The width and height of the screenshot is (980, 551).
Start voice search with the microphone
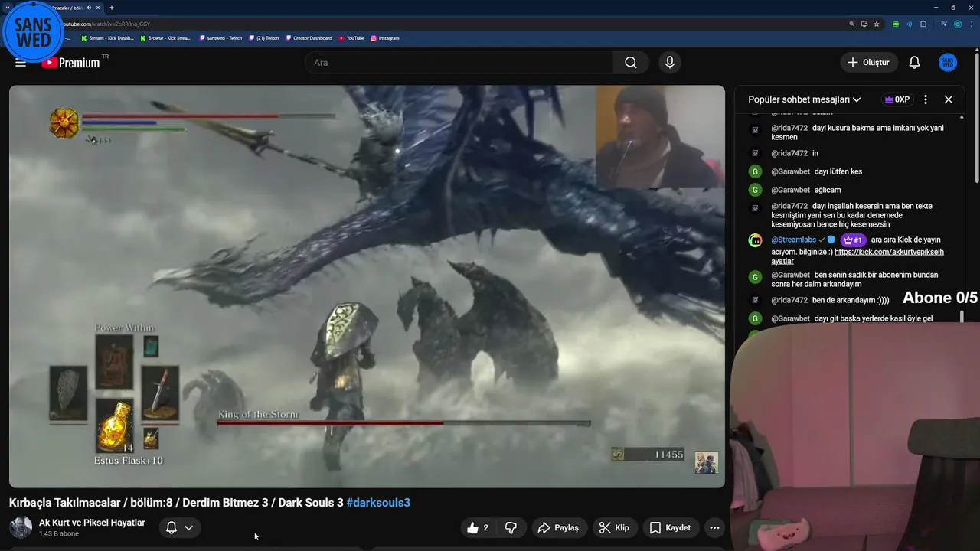coord(670,63)
